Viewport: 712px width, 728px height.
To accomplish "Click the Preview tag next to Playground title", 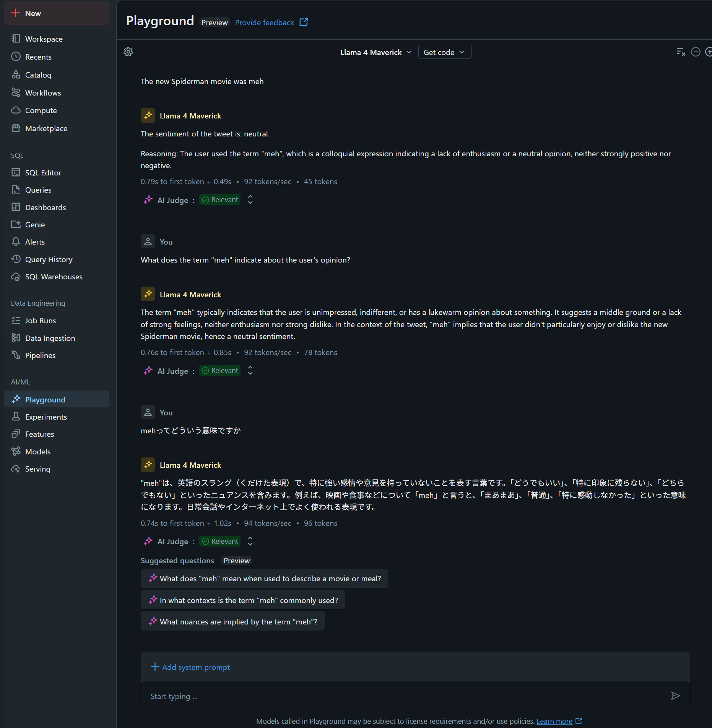I will (215, 23).
